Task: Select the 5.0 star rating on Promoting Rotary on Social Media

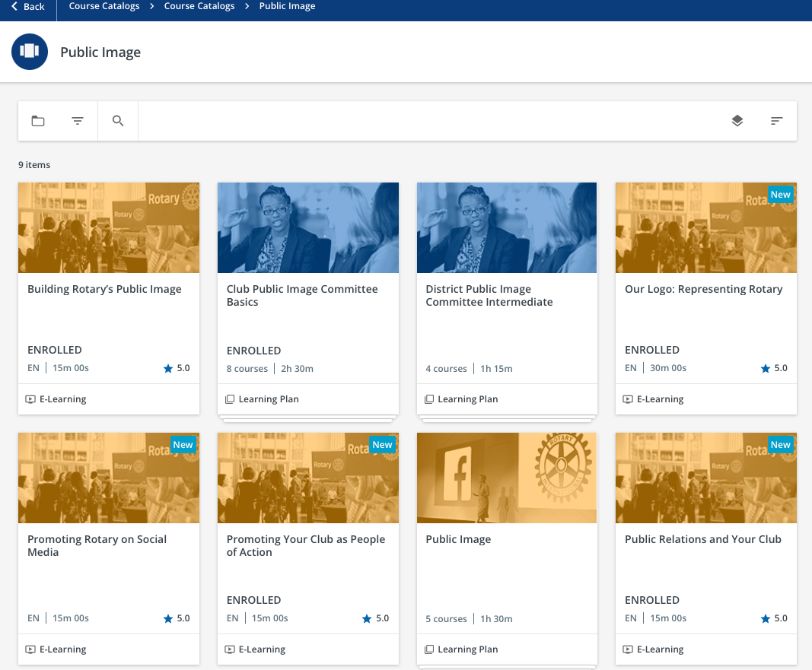Action: point(176,618)
